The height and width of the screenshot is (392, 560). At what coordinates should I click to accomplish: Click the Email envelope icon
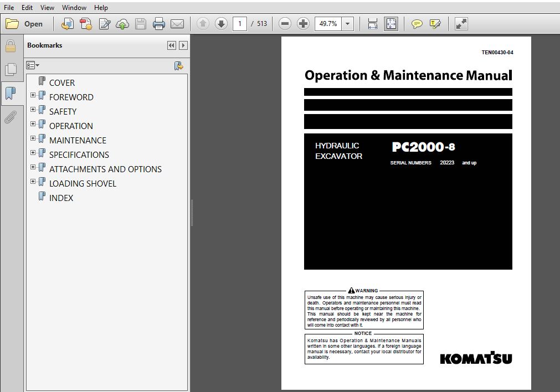[177, 24]
